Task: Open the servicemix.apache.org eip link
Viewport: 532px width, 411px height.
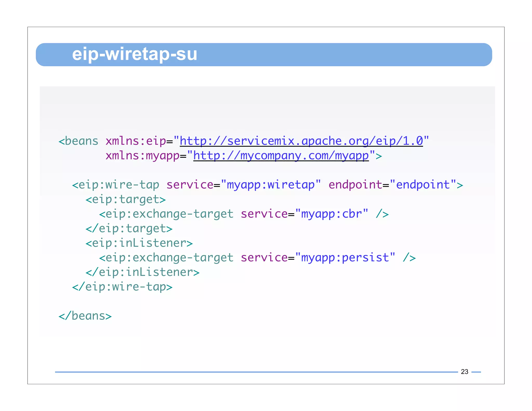Action: tap(301, 141)
